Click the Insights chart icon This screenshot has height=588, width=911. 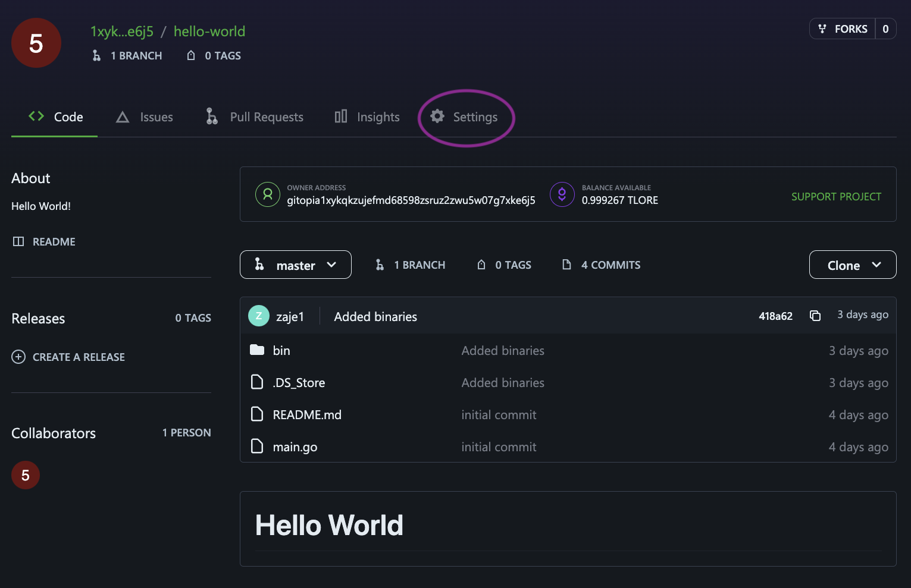click(341, 116)
